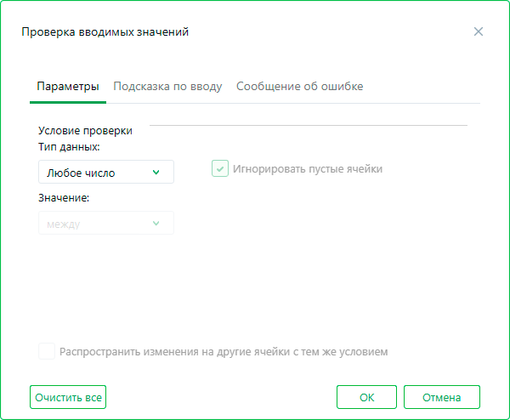
Task: Click the Проверка вводимых значений title
Action: click(105, 32)
